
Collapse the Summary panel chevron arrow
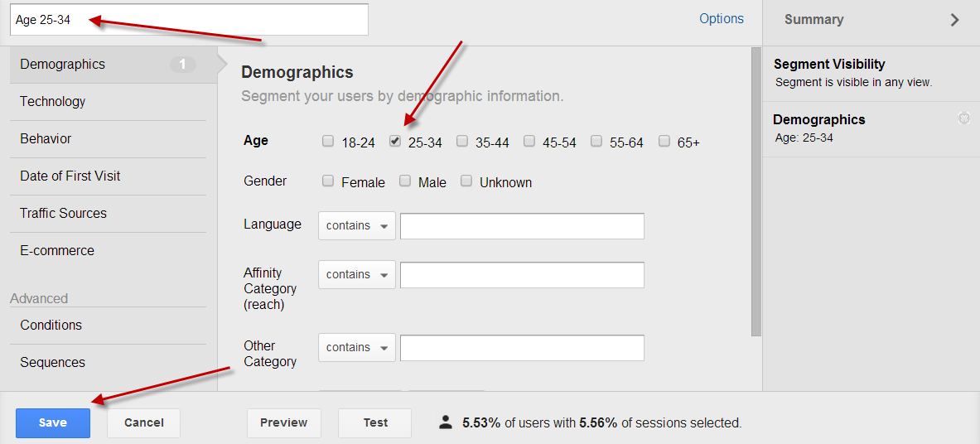(954, 20)
